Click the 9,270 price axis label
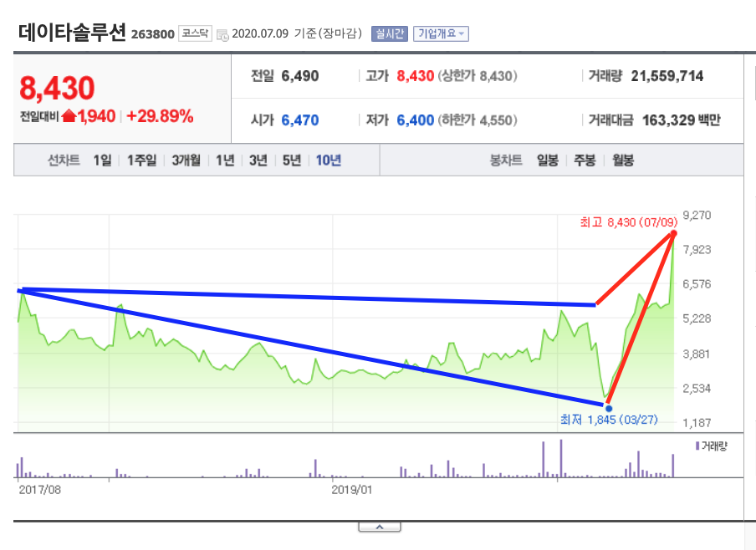The height and width of the screenshot is (550, 756). pos(697,215)
